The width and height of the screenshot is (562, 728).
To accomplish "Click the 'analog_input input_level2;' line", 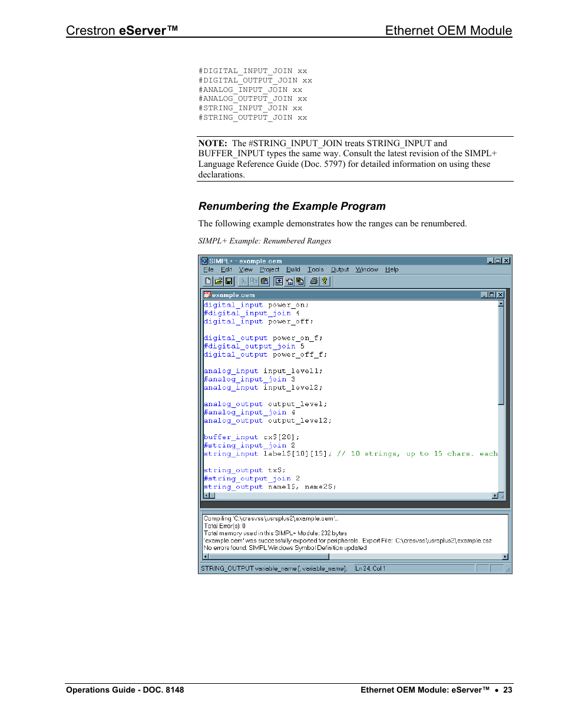I will pos(263,387).
